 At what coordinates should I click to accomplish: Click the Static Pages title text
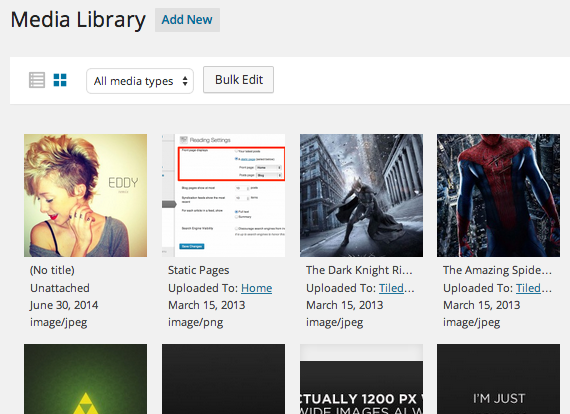coord(198,270)
